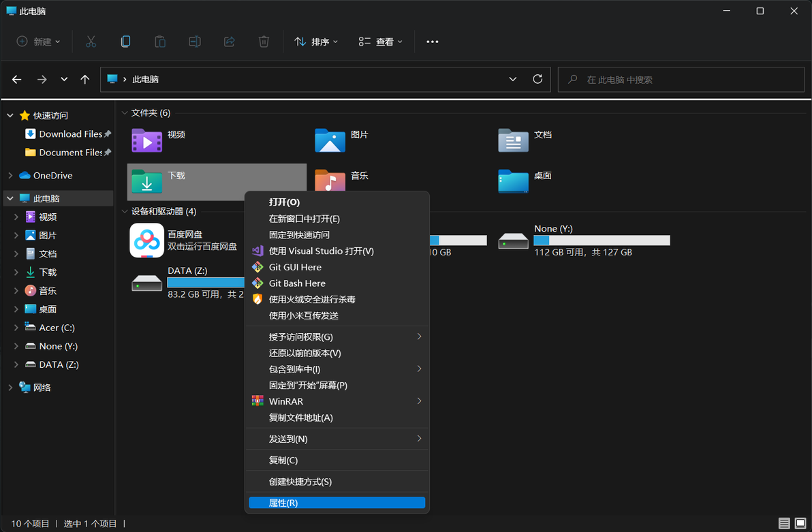Click the Up one level arrow
This screenshot has width=812, height=532.
click(85, 79)
